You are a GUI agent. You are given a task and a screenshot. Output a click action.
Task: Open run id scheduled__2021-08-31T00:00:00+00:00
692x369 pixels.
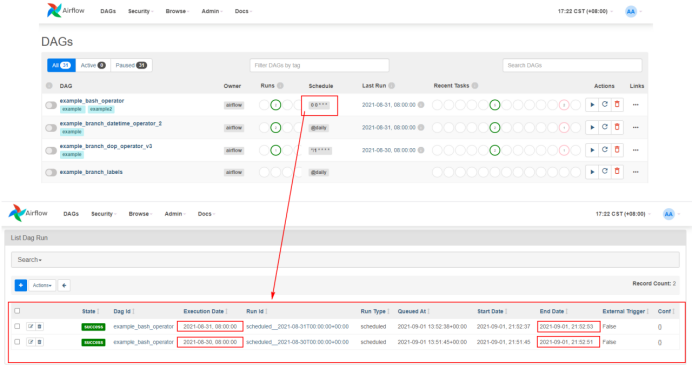(x=297, y=327)
